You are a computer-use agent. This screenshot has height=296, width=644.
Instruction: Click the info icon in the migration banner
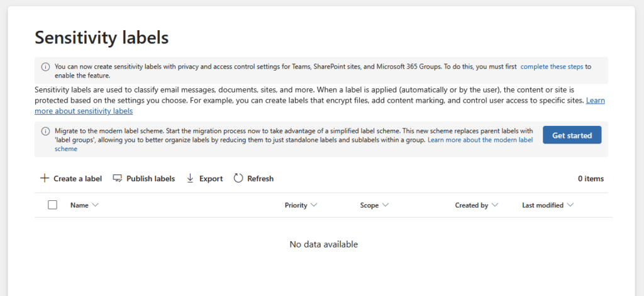45,131
